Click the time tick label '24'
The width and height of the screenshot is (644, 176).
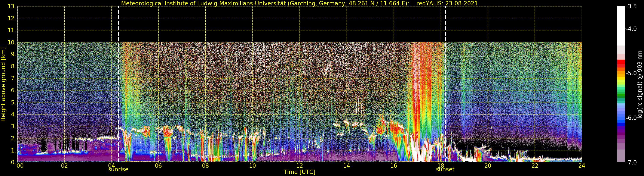click(x=582, y=166)
